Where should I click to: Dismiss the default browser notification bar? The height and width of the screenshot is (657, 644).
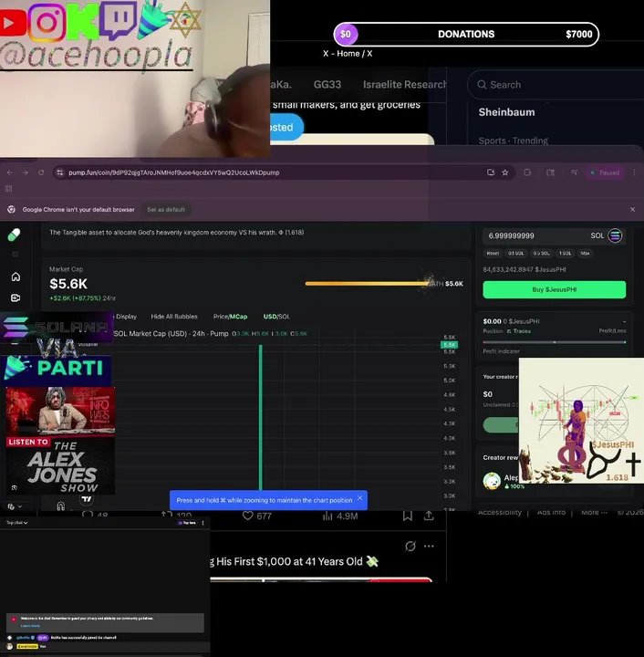click(632, 210)
